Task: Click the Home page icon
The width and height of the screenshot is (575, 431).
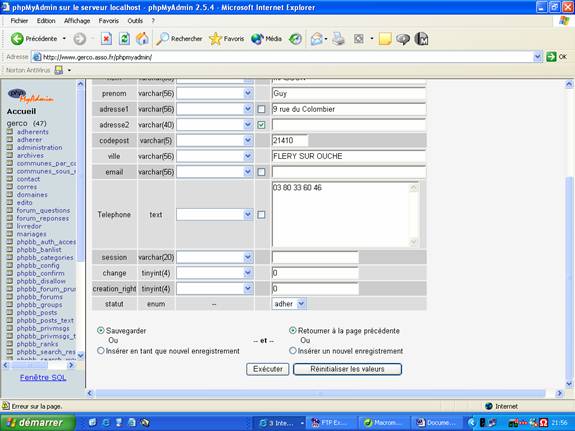Action: coord(143,39)
